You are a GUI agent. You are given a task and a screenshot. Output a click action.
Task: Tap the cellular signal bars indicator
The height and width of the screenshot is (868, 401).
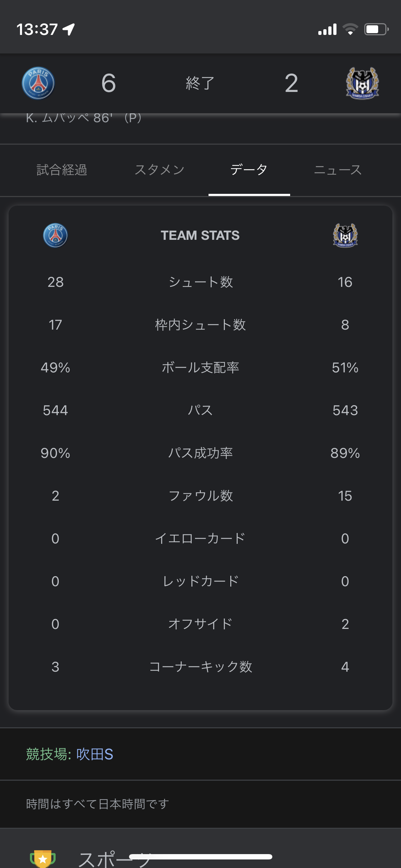pyautogui.click(x=327, y=30)
